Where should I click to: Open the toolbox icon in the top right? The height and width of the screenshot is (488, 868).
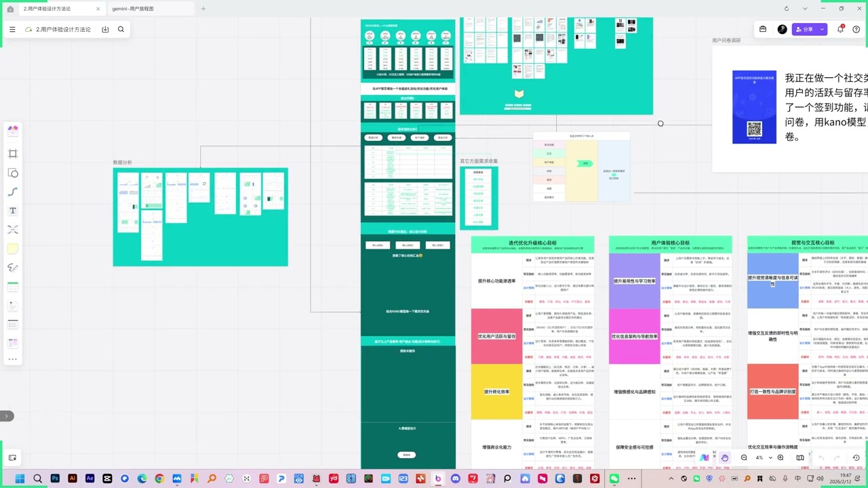(763, 29)
